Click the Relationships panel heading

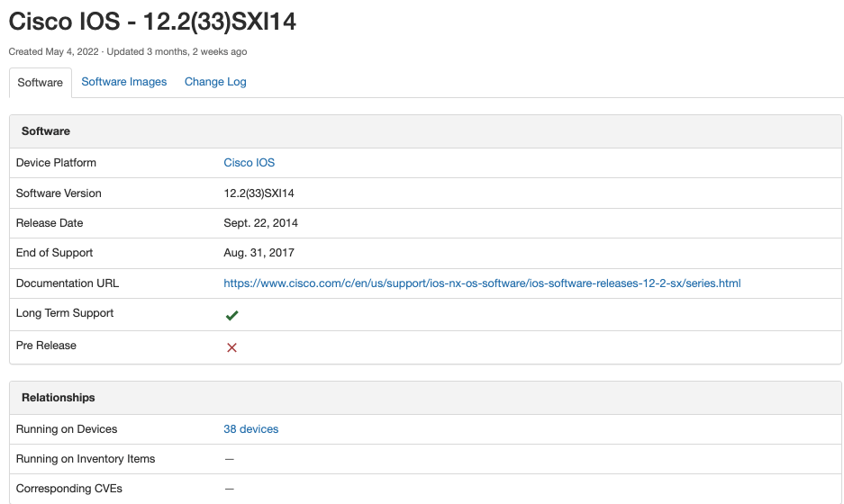(59, 398)
